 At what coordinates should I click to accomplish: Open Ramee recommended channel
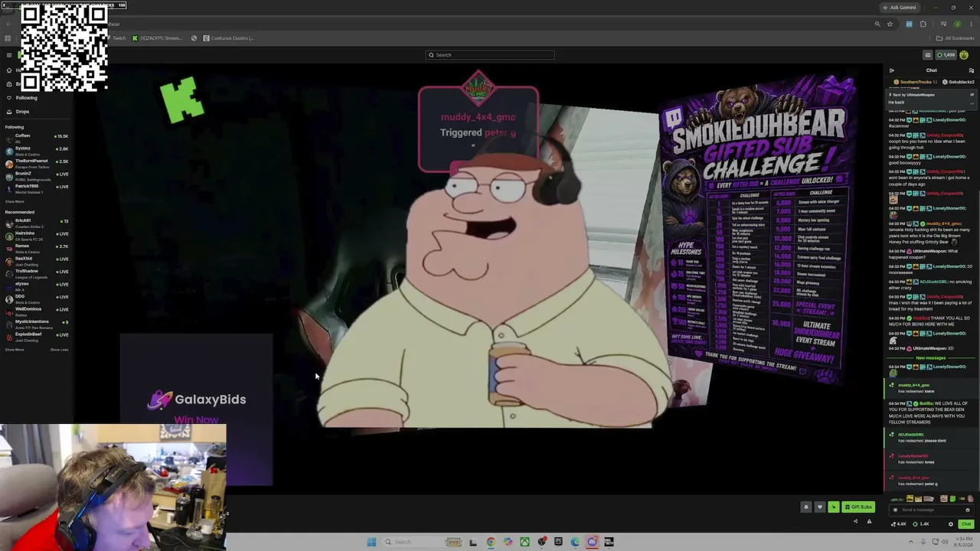pyautogui.click(x=36, y=247)
